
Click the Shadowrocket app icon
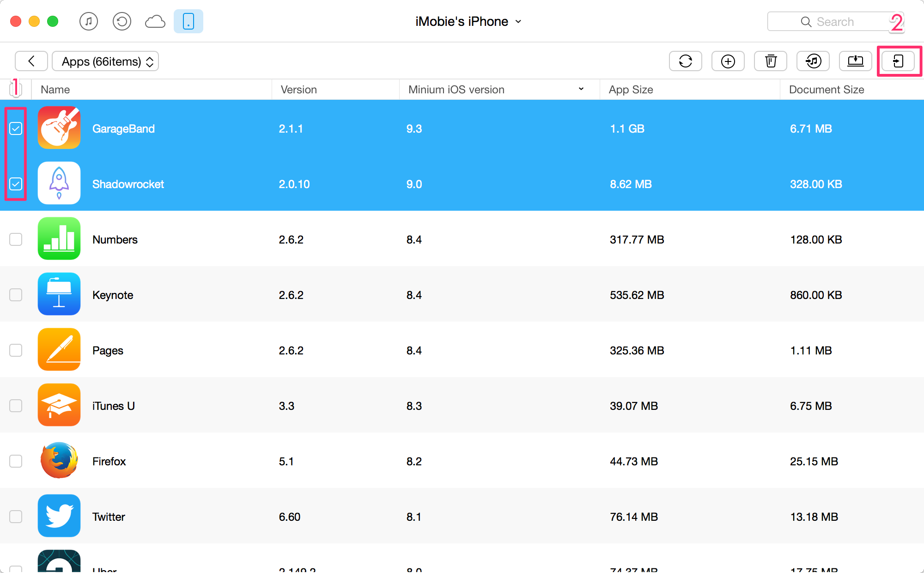59,183
